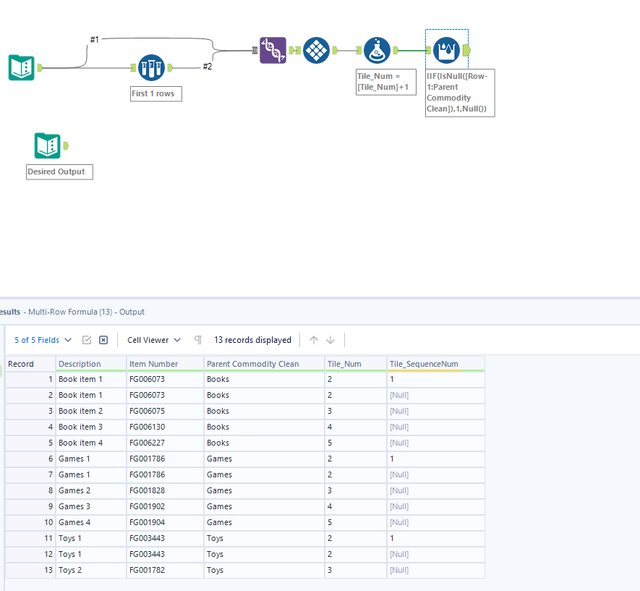Select the Desired Output Text Input tool
The height and width of the screenshot is (591, 640).
47,146
